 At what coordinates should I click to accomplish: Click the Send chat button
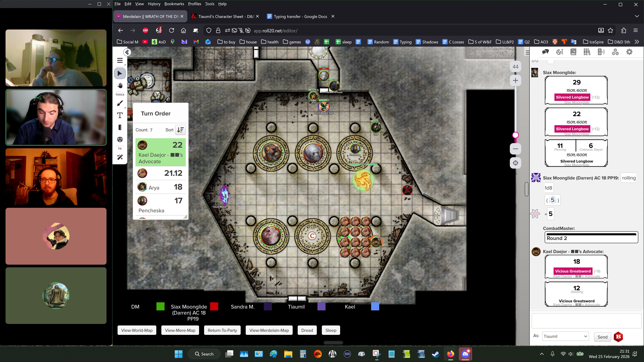602,337
